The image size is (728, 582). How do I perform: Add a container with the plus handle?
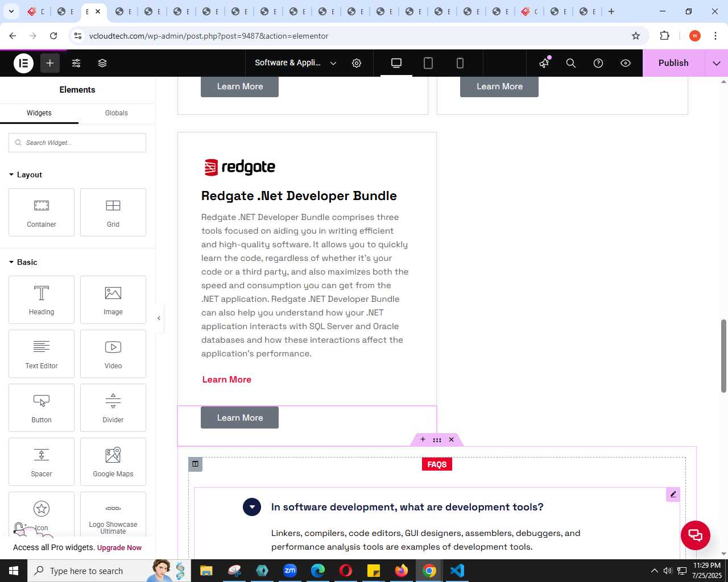click(x=423, y=439)
